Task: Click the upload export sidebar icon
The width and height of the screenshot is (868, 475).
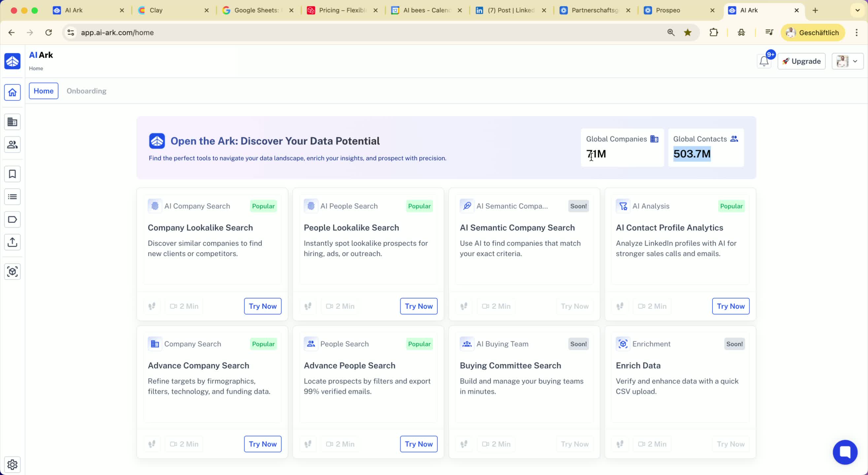Action: [x=13, y=242]
